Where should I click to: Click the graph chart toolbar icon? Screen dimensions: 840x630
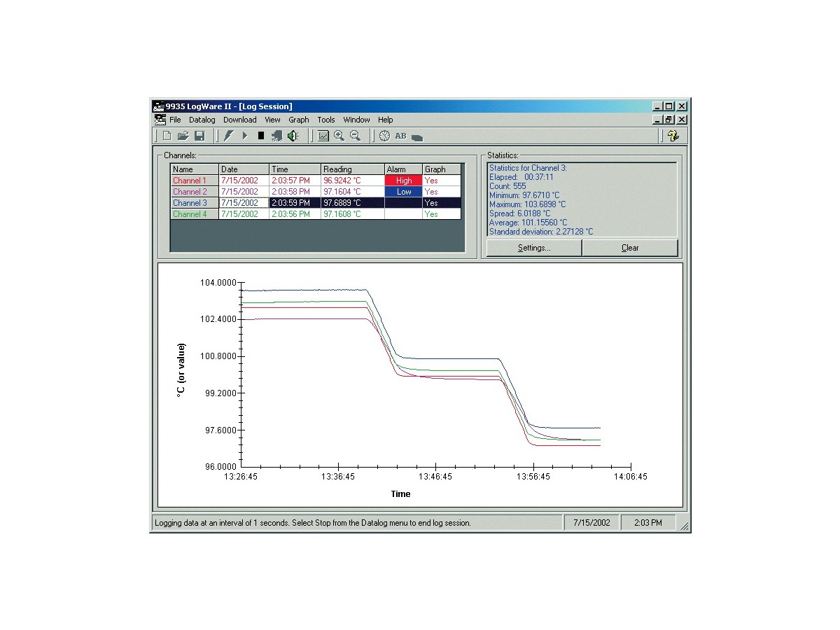pyautogui.click(x=323, y=136)
